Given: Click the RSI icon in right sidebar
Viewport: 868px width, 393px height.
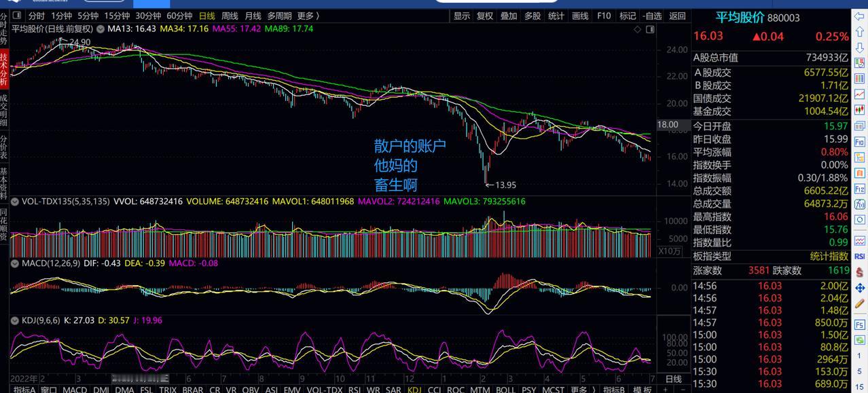Looking at the screenshot, I should (859, 256).
